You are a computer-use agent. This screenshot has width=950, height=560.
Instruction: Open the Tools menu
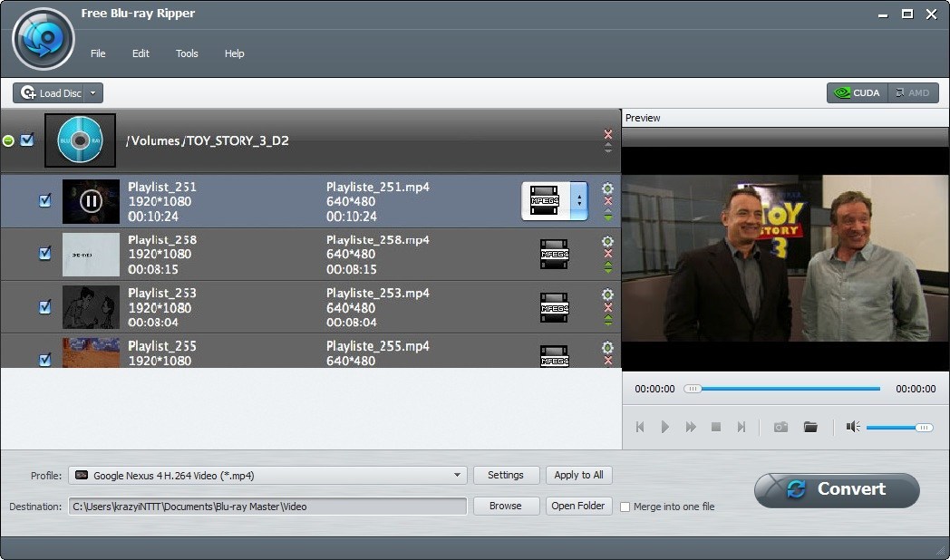point(187,53)
